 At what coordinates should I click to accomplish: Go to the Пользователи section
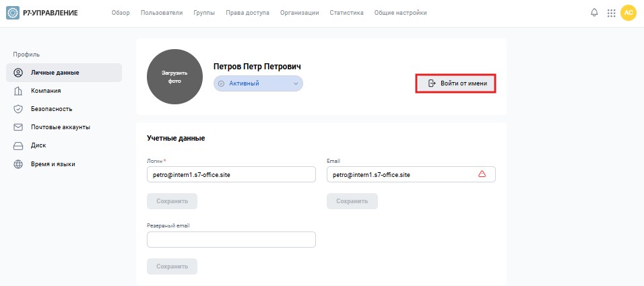162,13
